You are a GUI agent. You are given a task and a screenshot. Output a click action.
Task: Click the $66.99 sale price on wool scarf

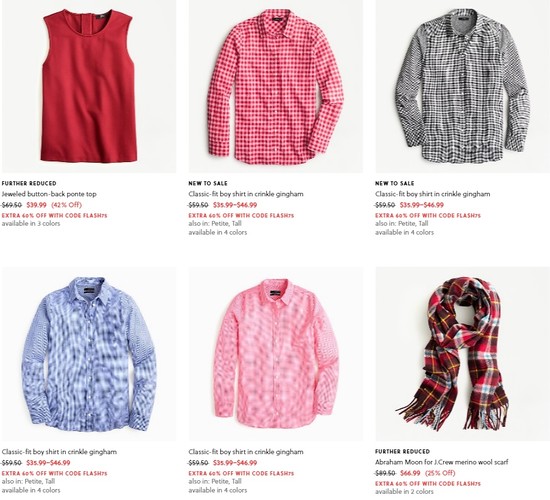pyautogui.click(x=410, y=473)
